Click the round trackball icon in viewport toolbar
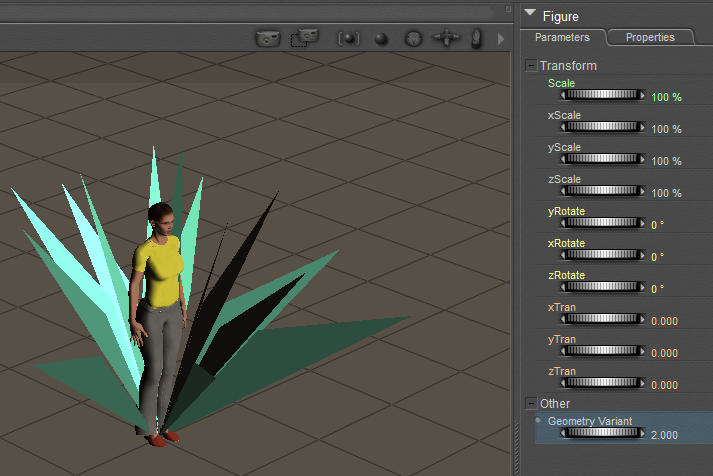Screen dimensions: 713x476 pos(413,39)
